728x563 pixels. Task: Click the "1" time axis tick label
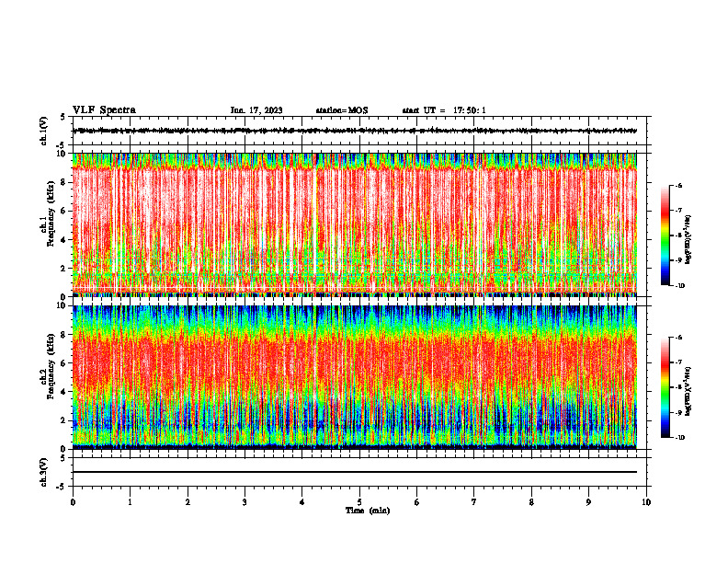(x=131, y=502)
